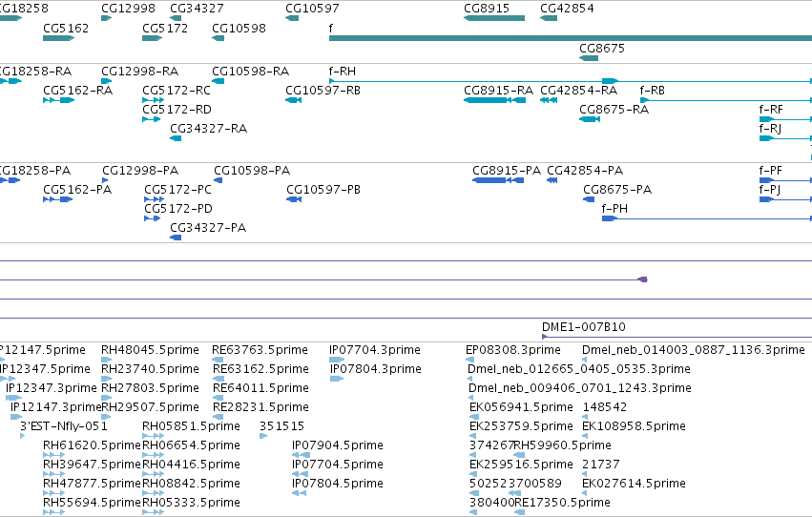Select the CG42854 gene label

pos(567,9)
